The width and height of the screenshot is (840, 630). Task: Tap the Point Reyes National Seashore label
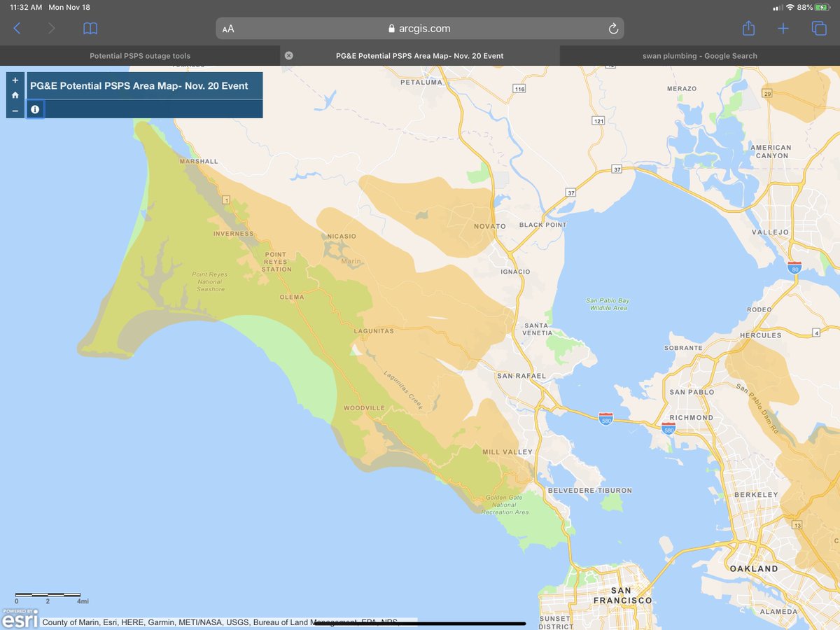pos(210,281)
